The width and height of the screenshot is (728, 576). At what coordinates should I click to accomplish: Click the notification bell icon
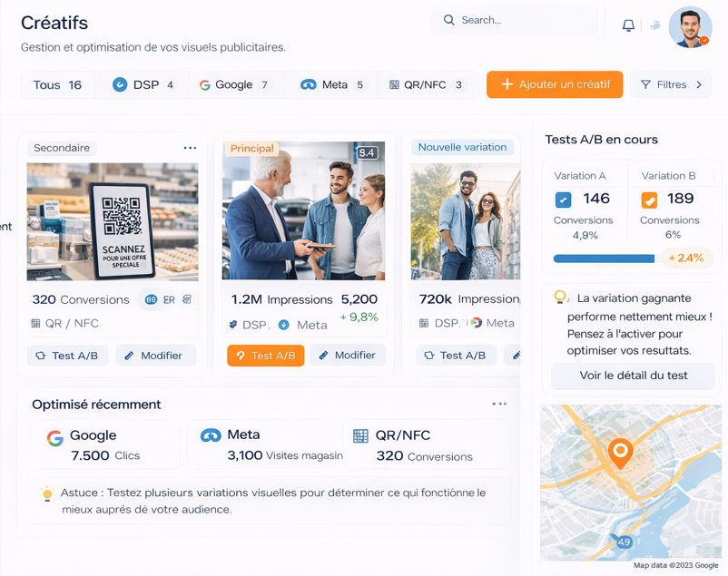tap(628, 25)
